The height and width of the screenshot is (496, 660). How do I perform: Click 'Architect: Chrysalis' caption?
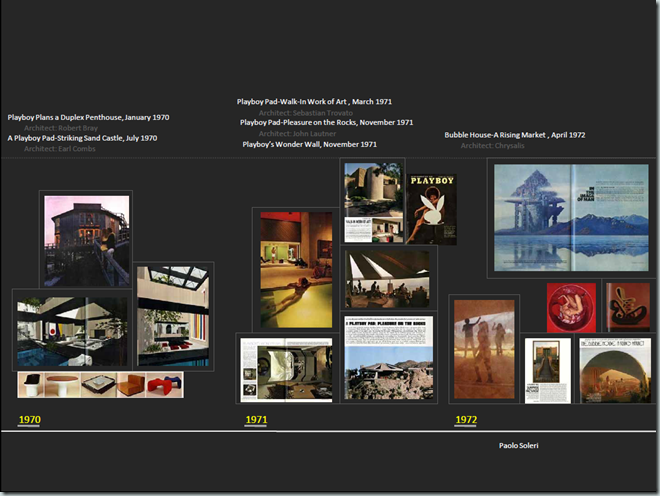point(492,146)
